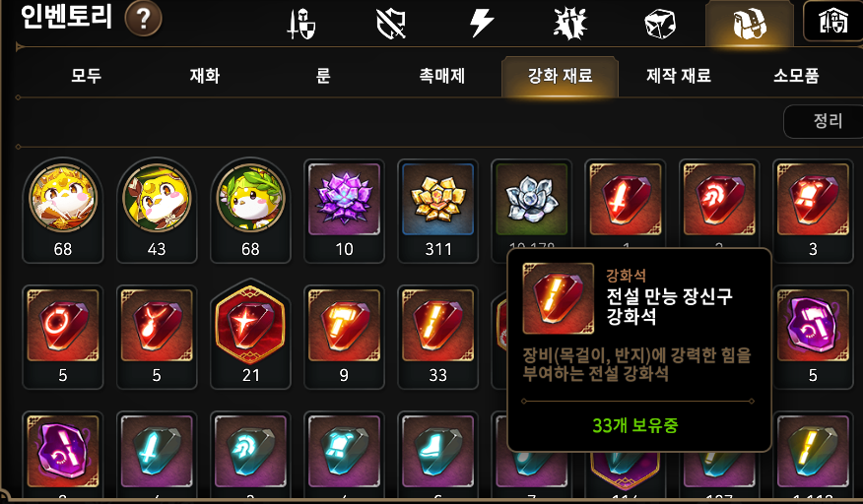Switch to the 모두 tab
Image resolution: width=863 pixels, height=504 pixels.
point(87,76)
